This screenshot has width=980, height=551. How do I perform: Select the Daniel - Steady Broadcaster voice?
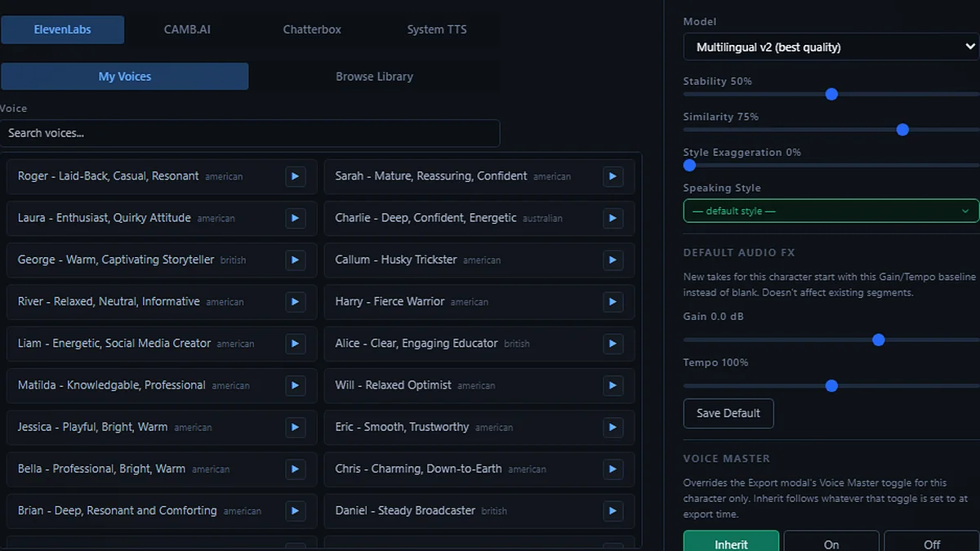pos(479,511)
